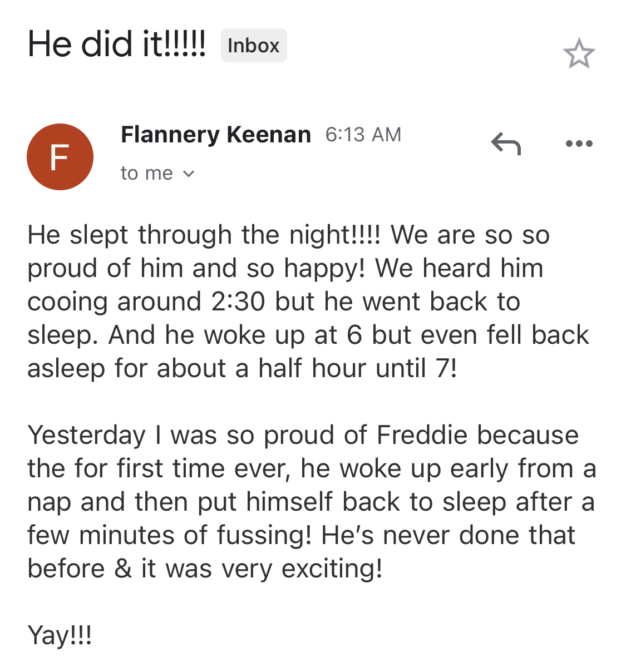Click the "Yay!!!" closing line
The image size is (626, 672).
click(60, 635)
